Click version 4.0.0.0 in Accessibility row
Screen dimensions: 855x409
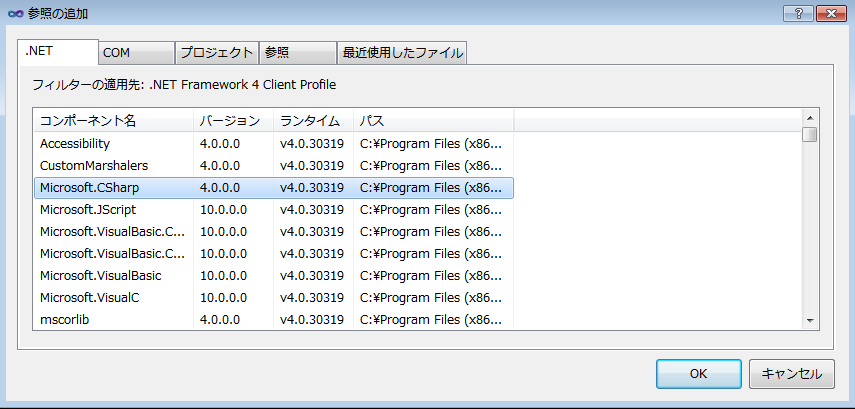pos(220,144)
